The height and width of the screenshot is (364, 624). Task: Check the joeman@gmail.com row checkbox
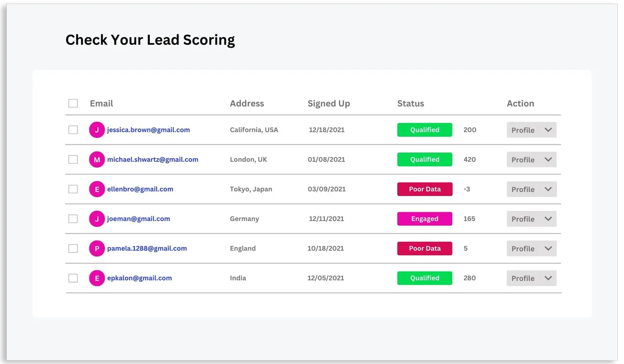point(73,219)
